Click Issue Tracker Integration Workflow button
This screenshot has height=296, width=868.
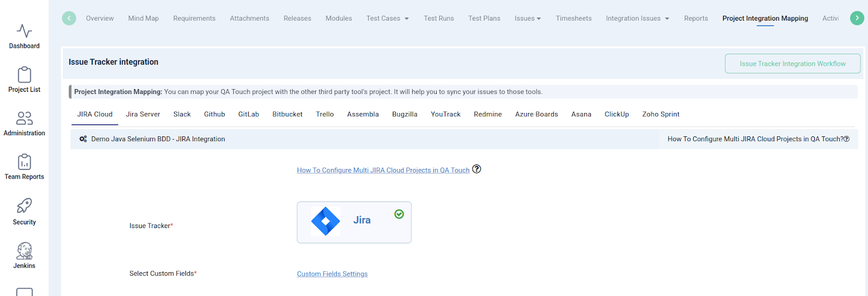(792, 64)
